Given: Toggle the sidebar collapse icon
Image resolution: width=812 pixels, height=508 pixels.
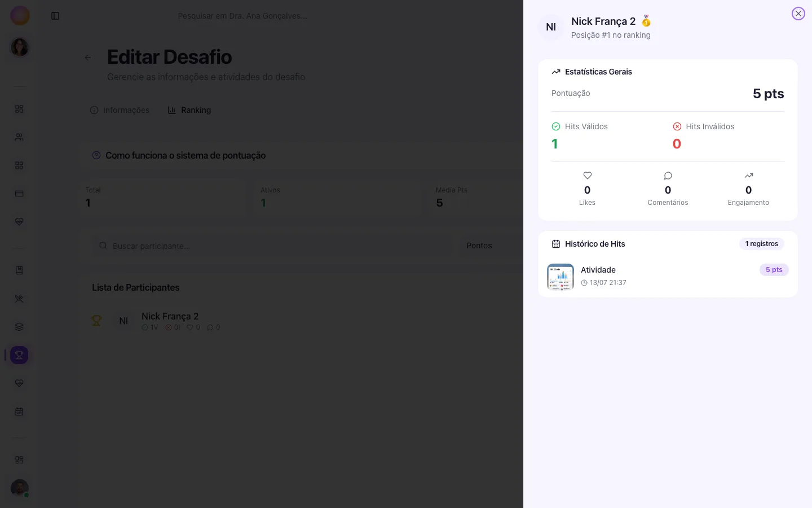Looking at the screenshot, I should 55,16.
